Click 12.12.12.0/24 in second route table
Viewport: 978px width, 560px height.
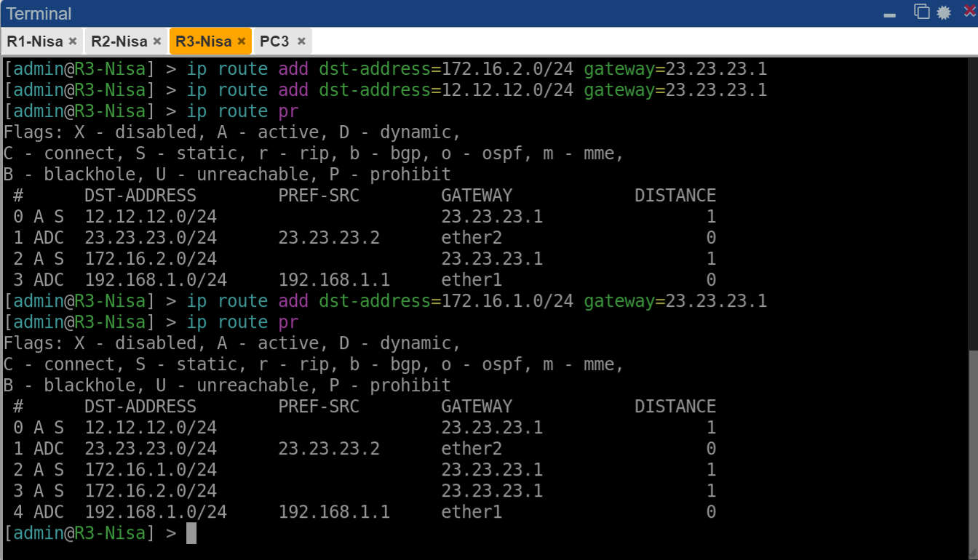coord(151,428)
